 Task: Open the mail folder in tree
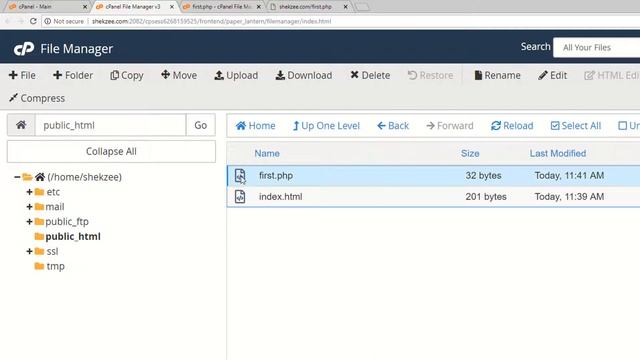pyautogui.click(x=55, y=207)
